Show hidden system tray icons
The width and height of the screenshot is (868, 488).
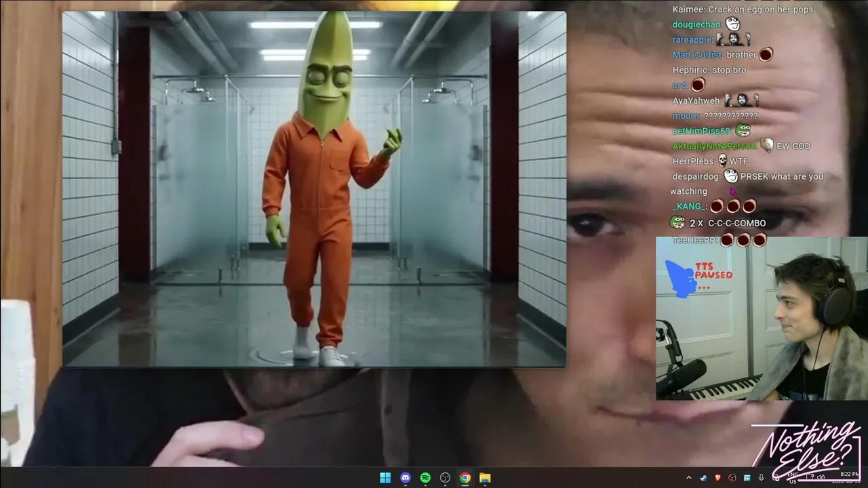[689, 478]
